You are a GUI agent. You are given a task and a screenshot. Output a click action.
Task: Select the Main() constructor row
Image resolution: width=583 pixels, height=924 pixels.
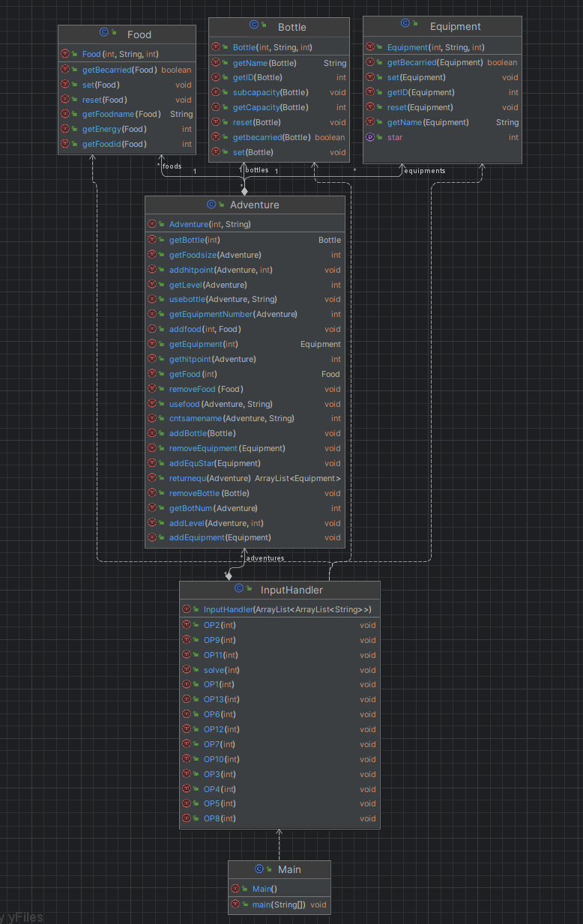pyautogui.click(x=265, y=889)
